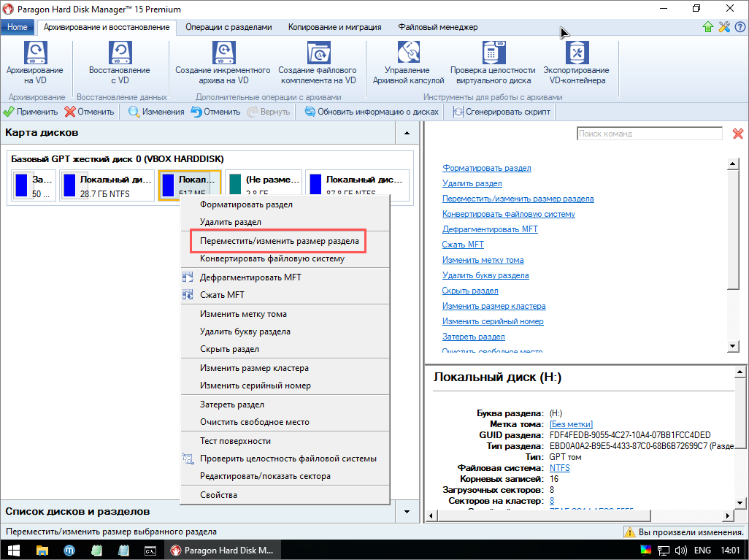Click the volume icon in system tray

click(680, 551)
